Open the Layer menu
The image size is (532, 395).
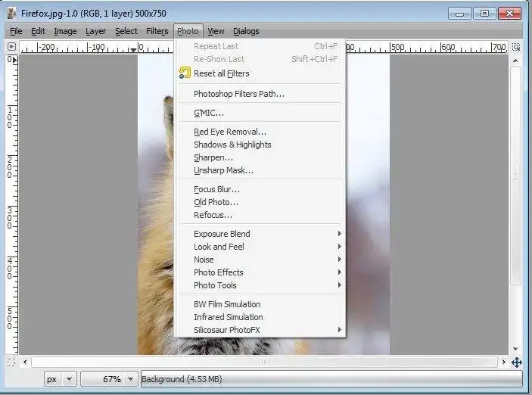[95, 31]
